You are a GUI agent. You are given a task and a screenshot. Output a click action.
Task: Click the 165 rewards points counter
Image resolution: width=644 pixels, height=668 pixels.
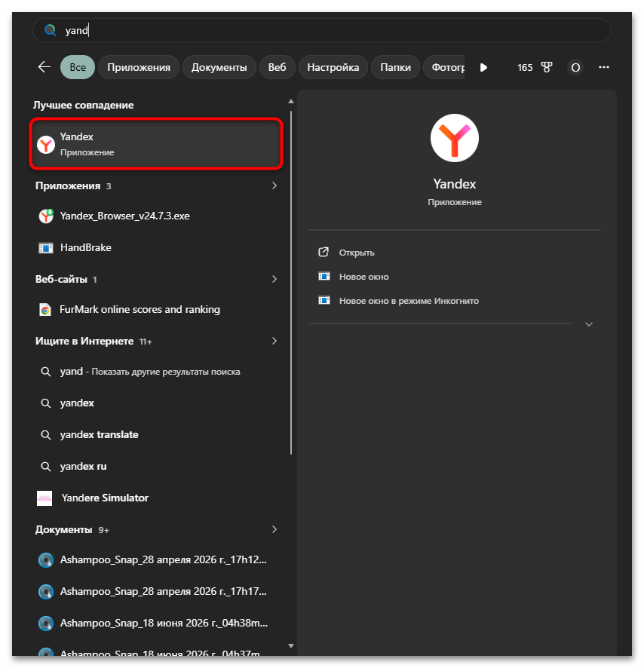pyautogui.click(x=525, y=67)
